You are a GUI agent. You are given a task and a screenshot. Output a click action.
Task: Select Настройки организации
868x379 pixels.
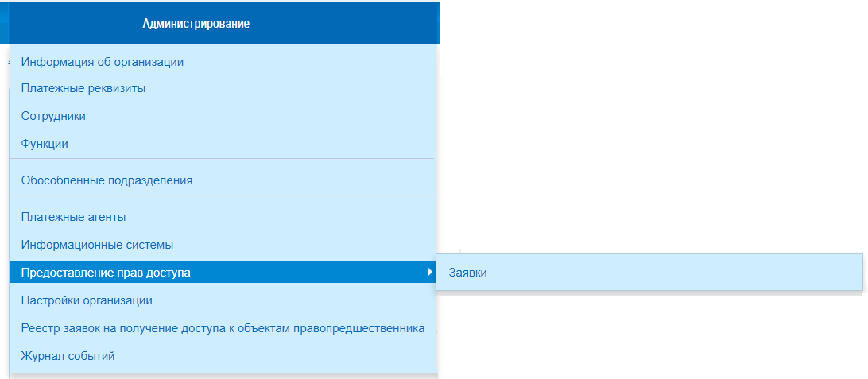point(87,301)
